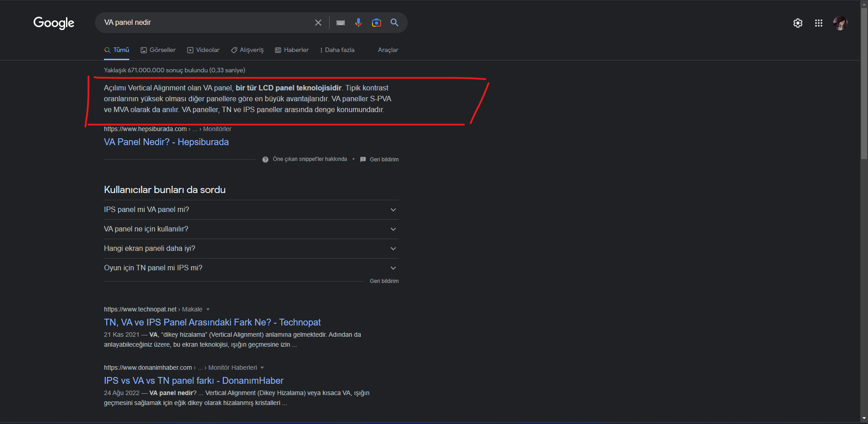Click the donanimhaber.com URL breadcrumb

tap(180, 368)
